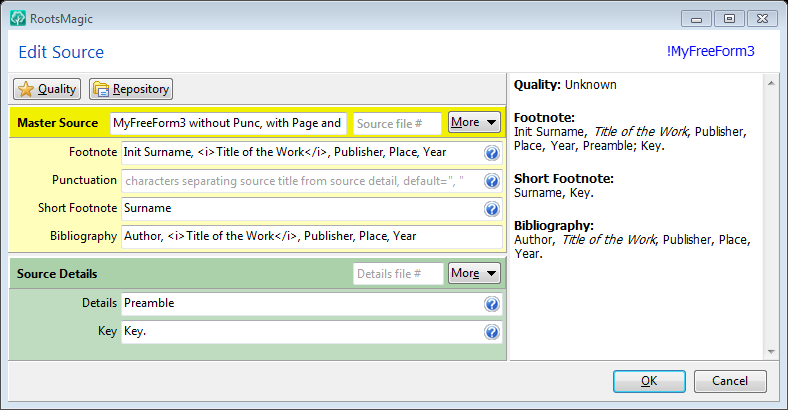The image size is (788, 410).
Task: Click the Master Source name field
Action: (x=228, y=123)
